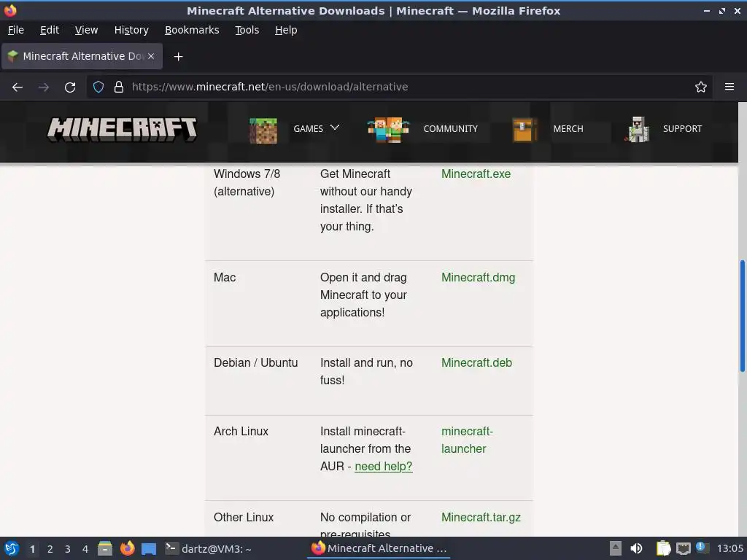Image resolution: width=747 pixels, height=560 pixels.
Task: Switch to virtual desktop 1
Action: coord(32,549)
